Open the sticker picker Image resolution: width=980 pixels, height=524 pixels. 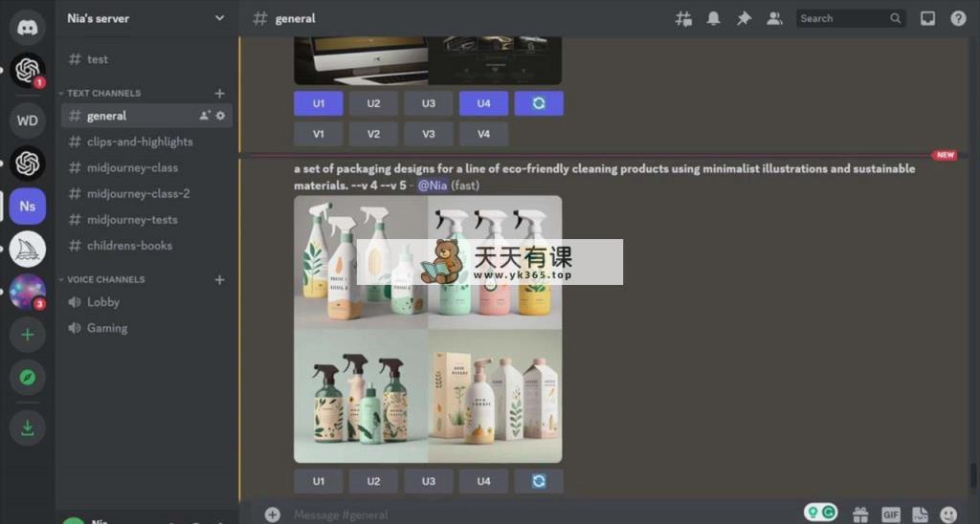(920, 514)
